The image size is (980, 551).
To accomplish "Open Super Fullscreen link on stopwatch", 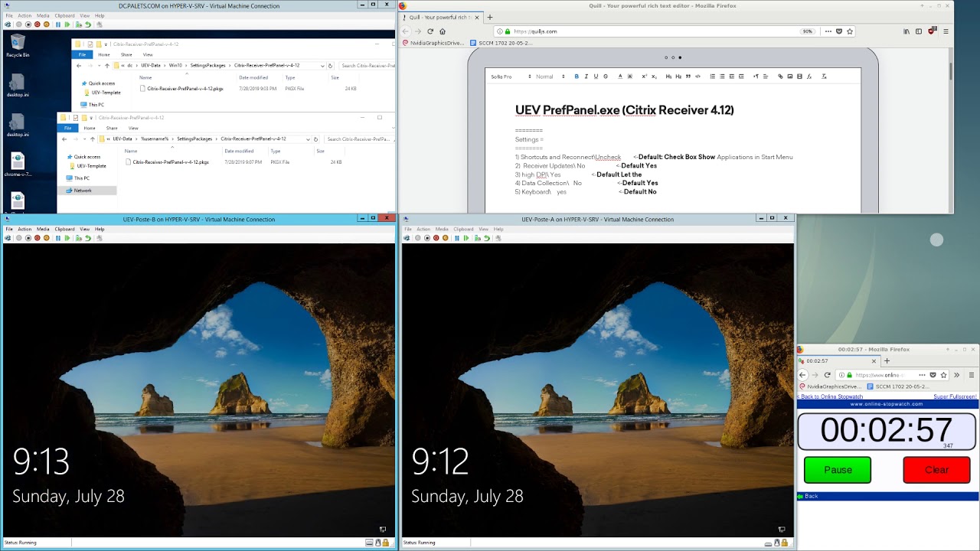I will pos(955,396).
